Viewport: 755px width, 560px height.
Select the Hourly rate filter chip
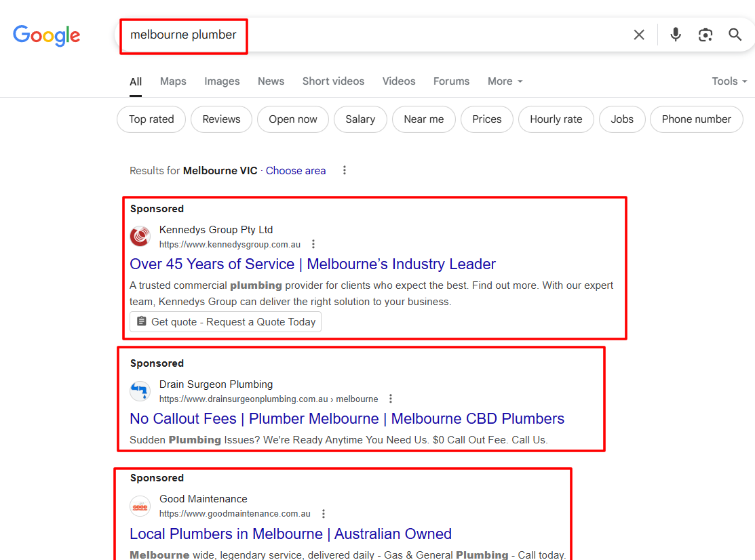(x=556, y=119)
